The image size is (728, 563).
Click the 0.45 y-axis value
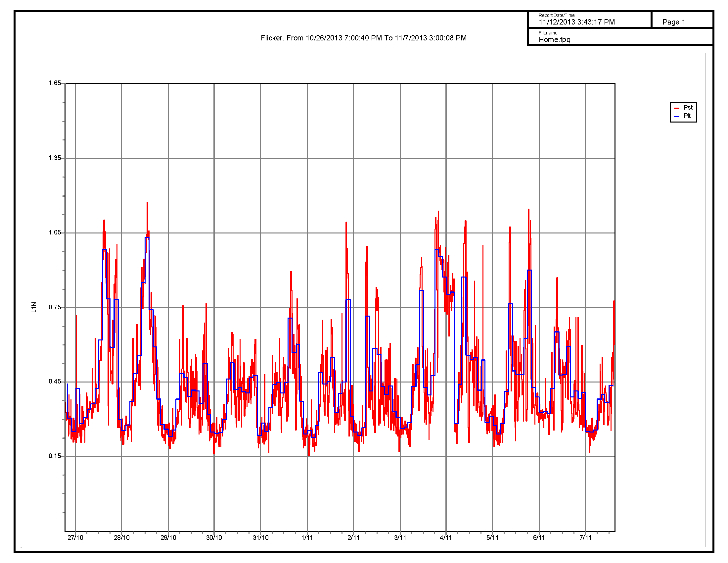tap(55, 382)
